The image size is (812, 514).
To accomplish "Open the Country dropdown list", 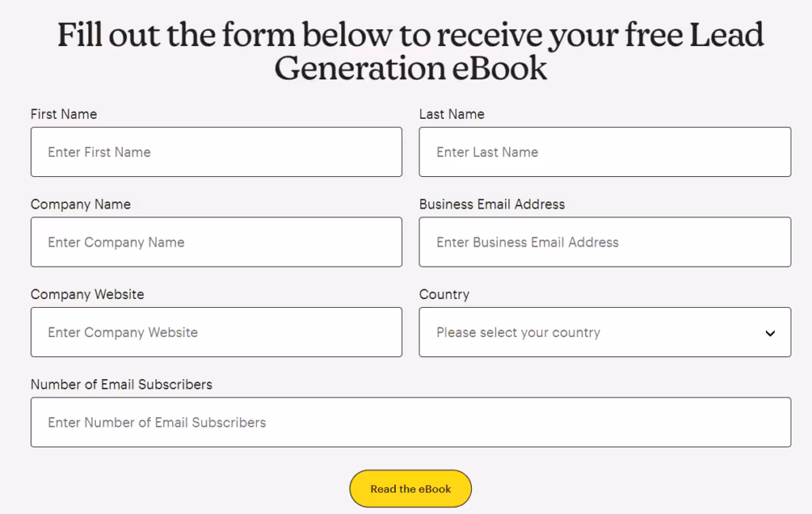I will click(604, 332).
